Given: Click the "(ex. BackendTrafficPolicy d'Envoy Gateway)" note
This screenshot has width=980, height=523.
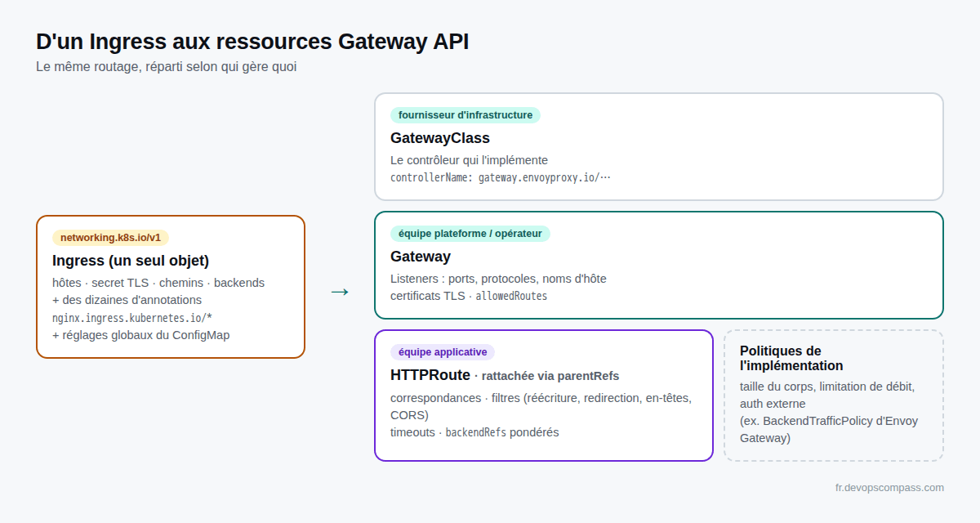Looking at the screenshot, I should (829, 430).
